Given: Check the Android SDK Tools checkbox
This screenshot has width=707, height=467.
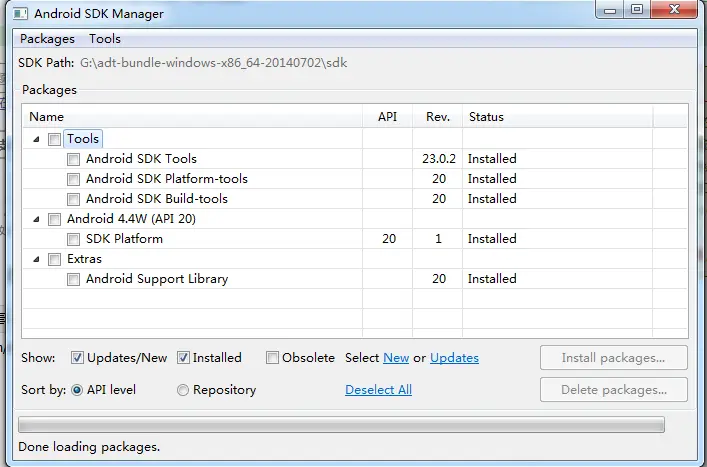Looking at the screenshot, I should [73, 159].
